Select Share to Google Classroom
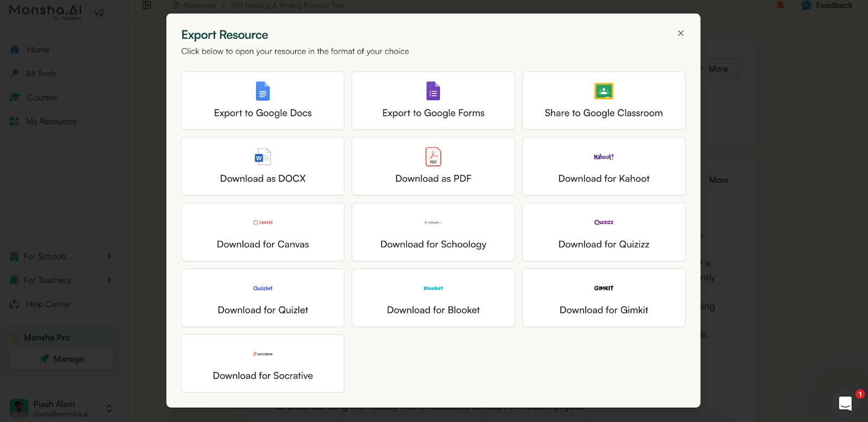868x422 pixels. [x=604, y=100]
